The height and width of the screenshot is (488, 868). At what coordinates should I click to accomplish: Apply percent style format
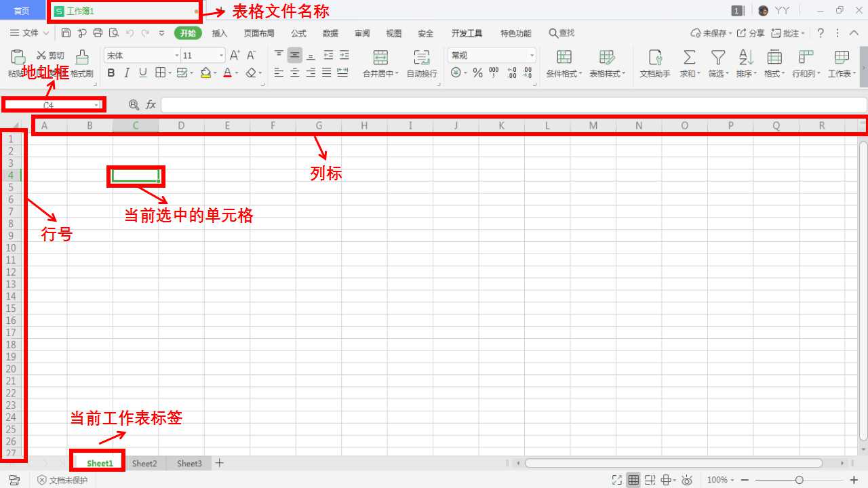point(477,73)
